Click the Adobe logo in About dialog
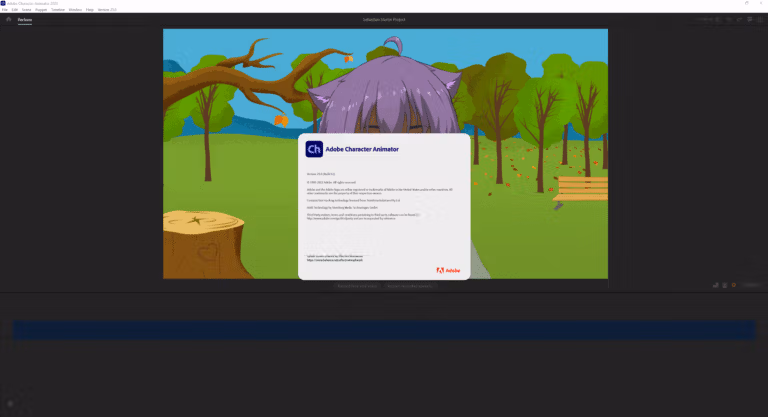The height and width of the screenshot is (417, 768). pos(448,270)
